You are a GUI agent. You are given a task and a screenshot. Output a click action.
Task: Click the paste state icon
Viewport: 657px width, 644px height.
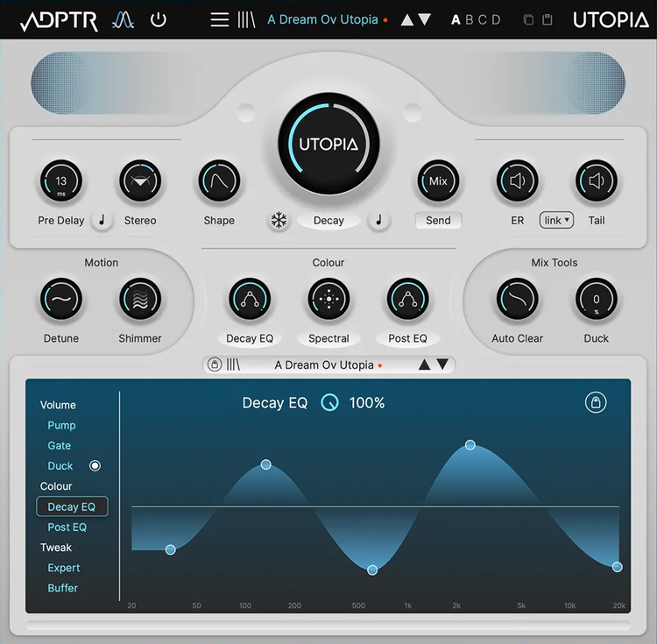(x=547, y=20)
